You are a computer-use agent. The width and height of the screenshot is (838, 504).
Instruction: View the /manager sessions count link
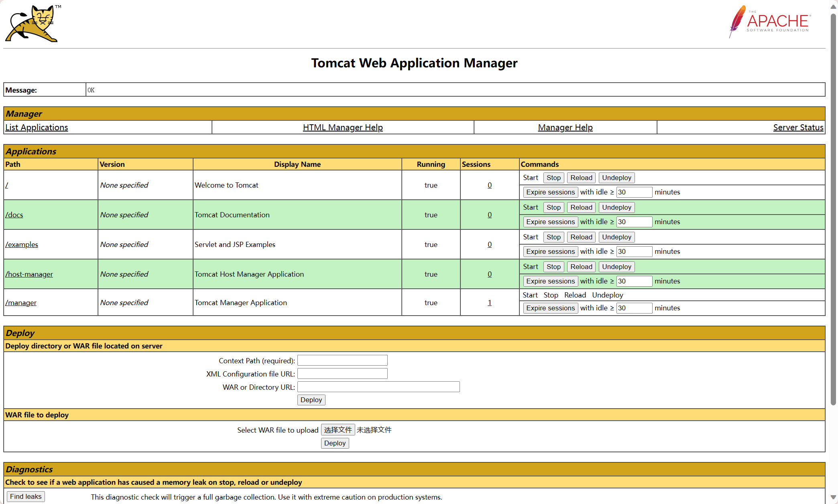coord(489,303)
